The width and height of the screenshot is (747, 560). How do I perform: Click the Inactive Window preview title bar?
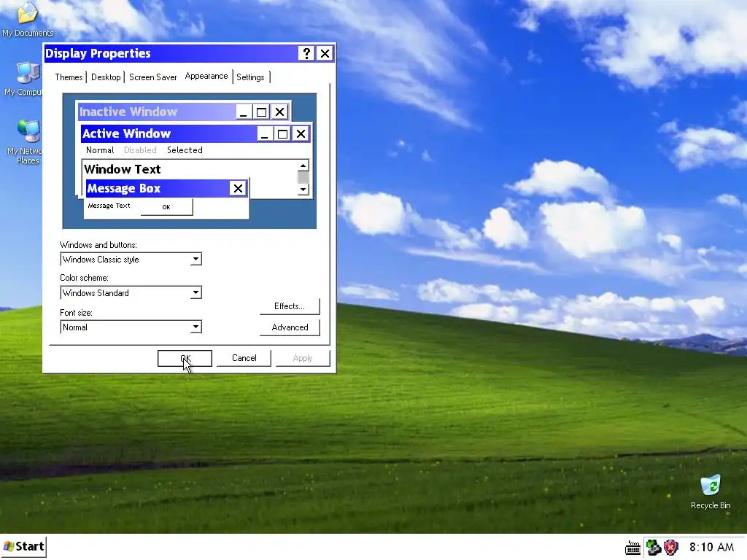click(157, 112)
